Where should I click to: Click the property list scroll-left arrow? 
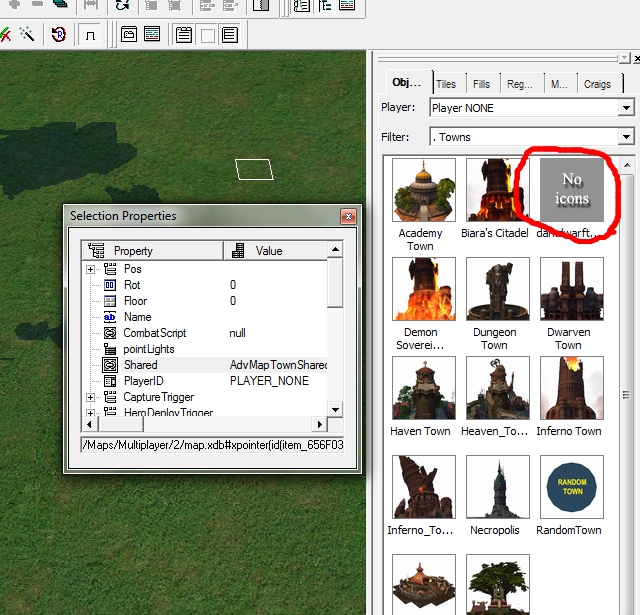[89, 424]
